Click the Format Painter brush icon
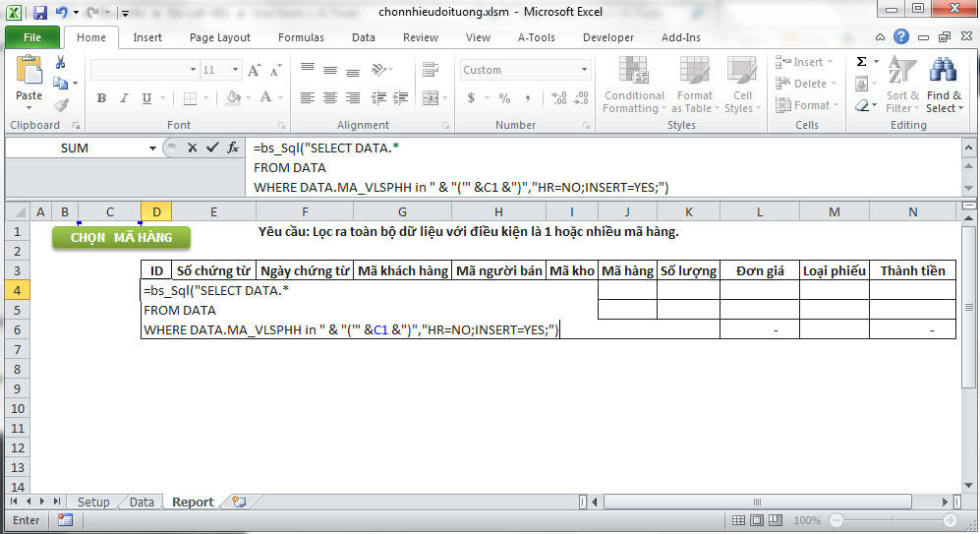 coord(61,105)
